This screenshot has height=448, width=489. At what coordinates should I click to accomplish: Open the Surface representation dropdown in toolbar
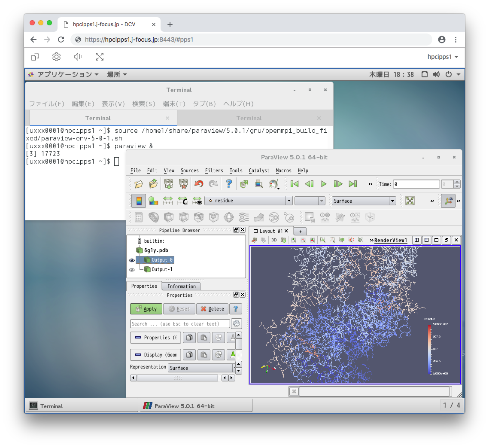[392, 201]
